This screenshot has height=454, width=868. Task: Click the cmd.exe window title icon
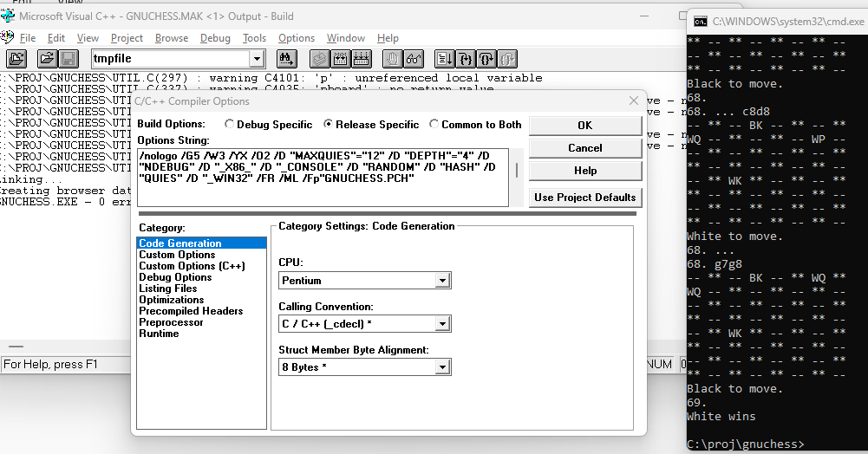(701, 22)
